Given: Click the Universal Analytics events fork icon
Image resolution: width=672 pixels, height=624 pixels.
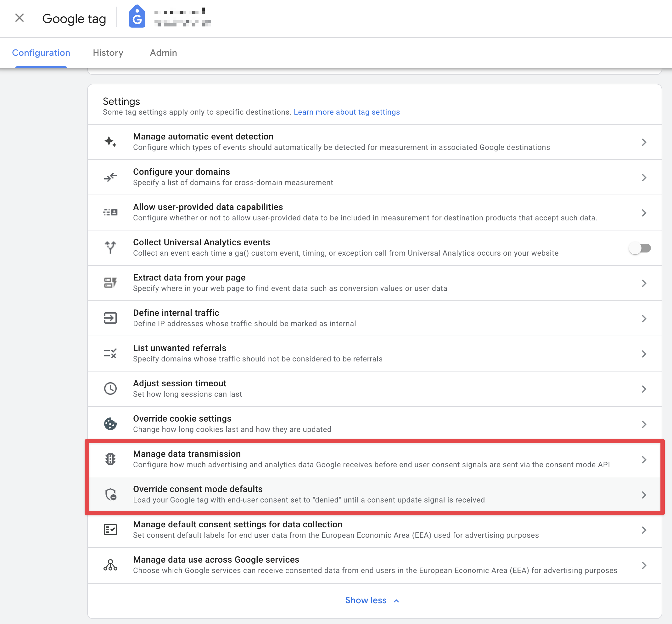Looking at the screenshot, I should (110, 247).
